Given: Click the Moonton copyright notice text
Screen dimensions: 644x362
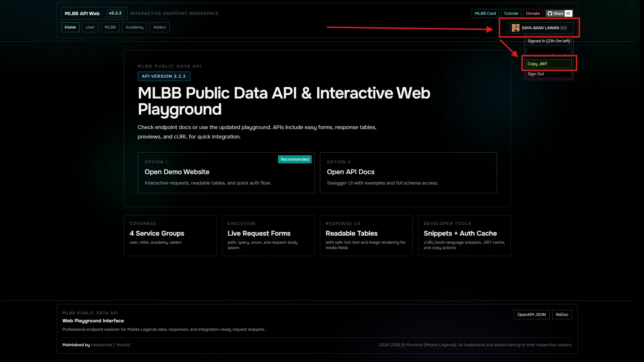Looking at the screenshot, I should [475, 345].
